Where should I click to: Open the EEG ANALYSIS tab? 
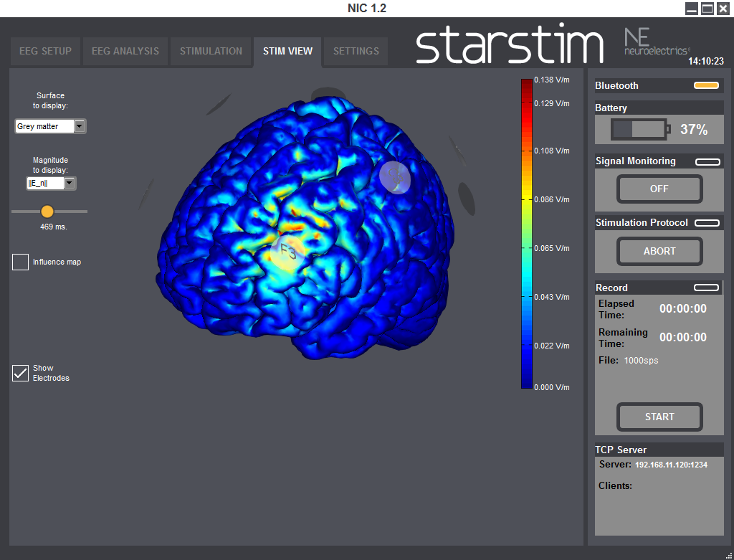125,51
